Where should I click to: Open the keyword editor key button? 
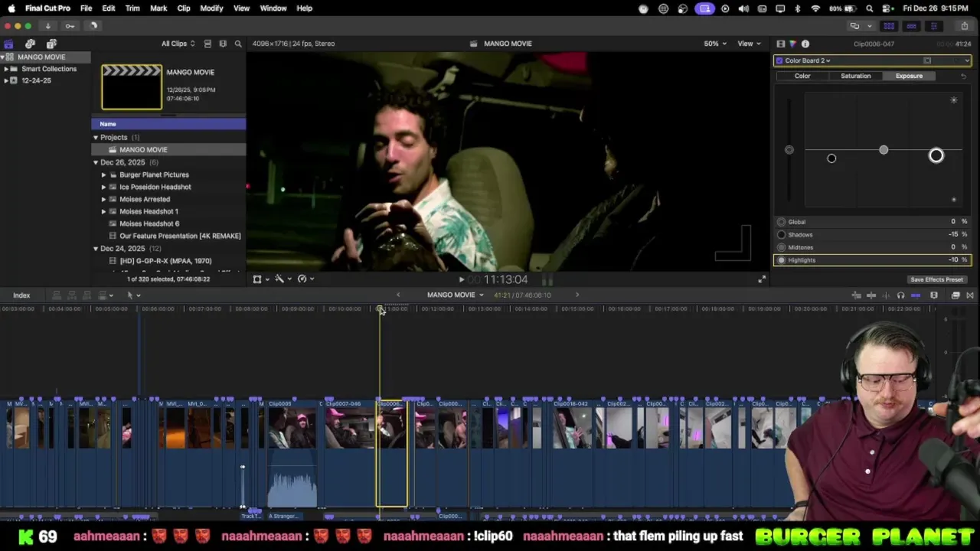70,26
